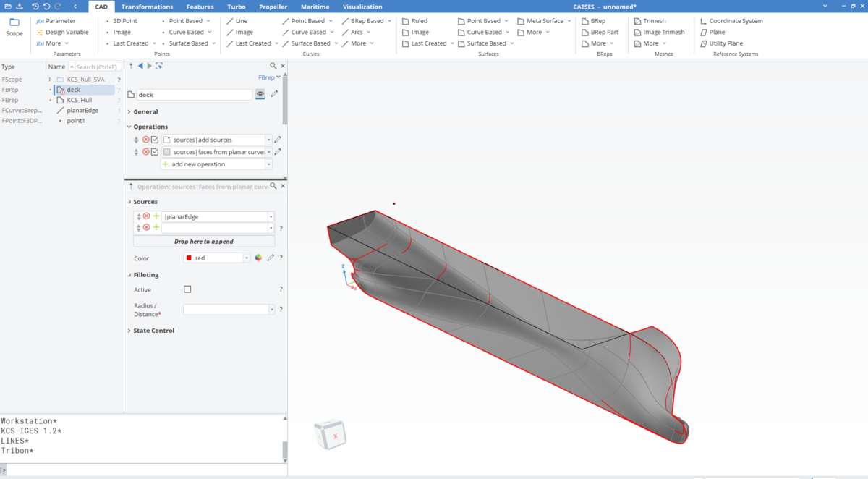Expand the KCS_hull_SVA scope in tree
Image resolution: width=868 pixels, height=479 pixels.
[50, 80]
